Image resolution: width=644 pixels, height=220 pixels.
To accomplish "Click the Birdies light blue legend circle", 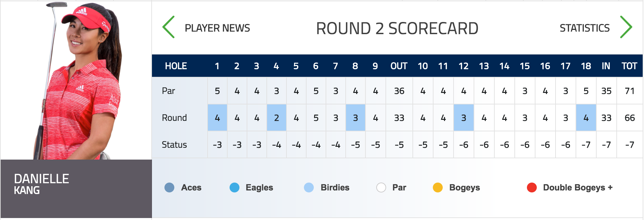I will click(x=309, y=187).
